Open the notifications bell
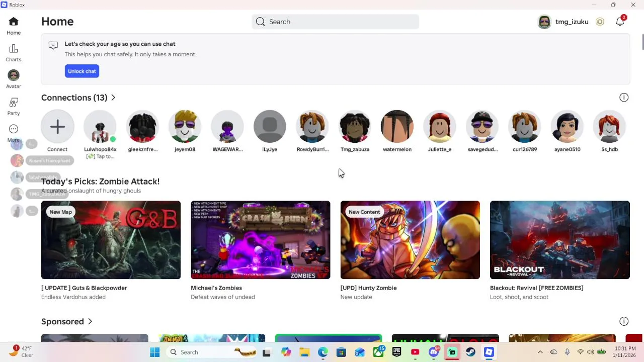Image resolution: width=644 pixels, height=362 pixels. tap(620, 22)
